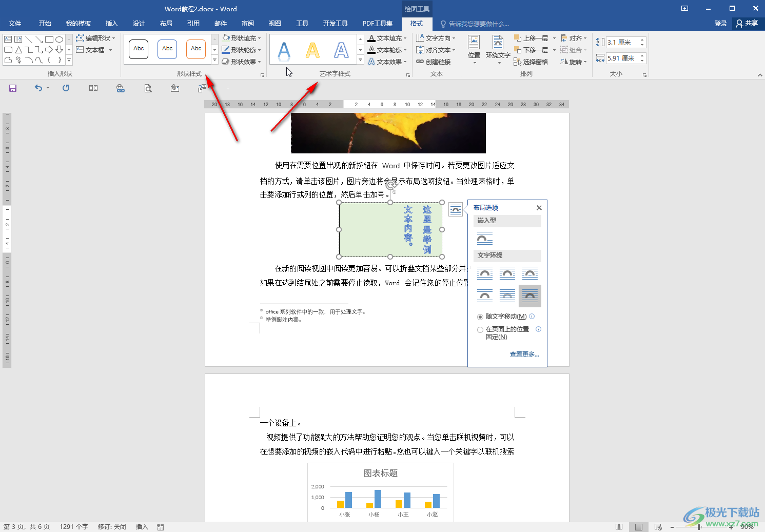Close the 布局选项 layout options panel
Screen dimensions: 765x532
[539, 208]
